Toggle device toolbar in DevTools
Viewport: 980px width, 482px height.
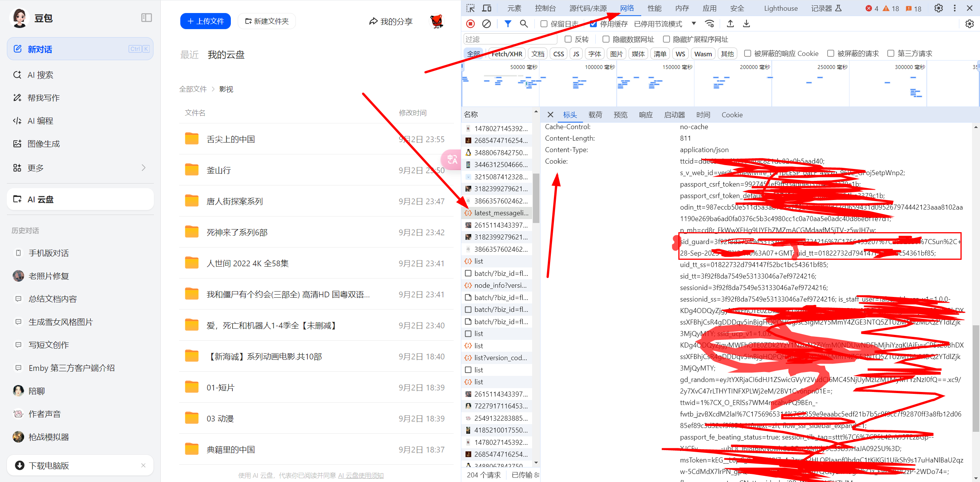click(x=487, y=8)
